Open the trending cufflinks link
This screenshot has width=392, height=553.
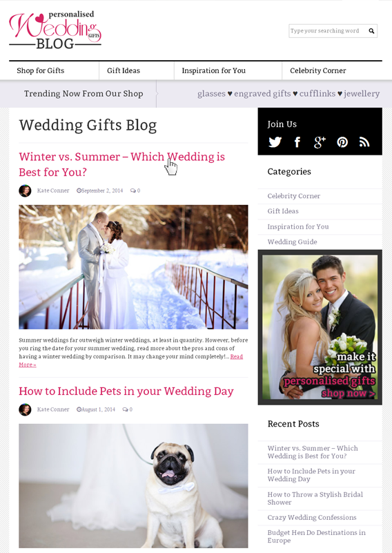tap(317, 93)
